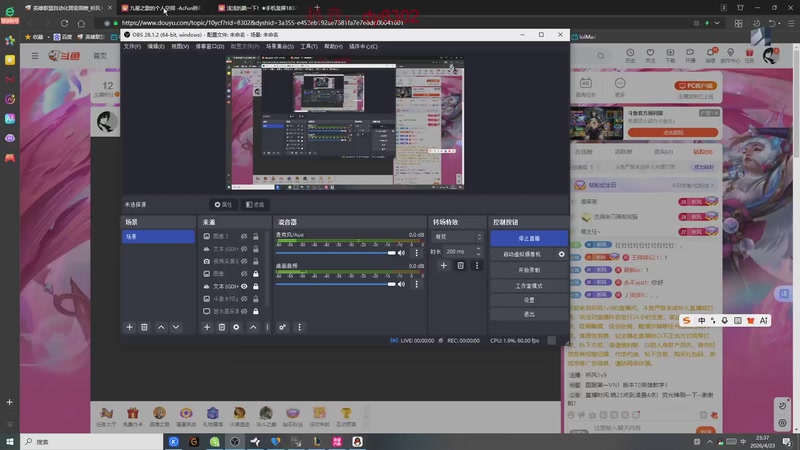Open Douyu 消息 bell notifications
This screenshot has height=450, width=800.
pyautogui.click(x=710, y=56)
